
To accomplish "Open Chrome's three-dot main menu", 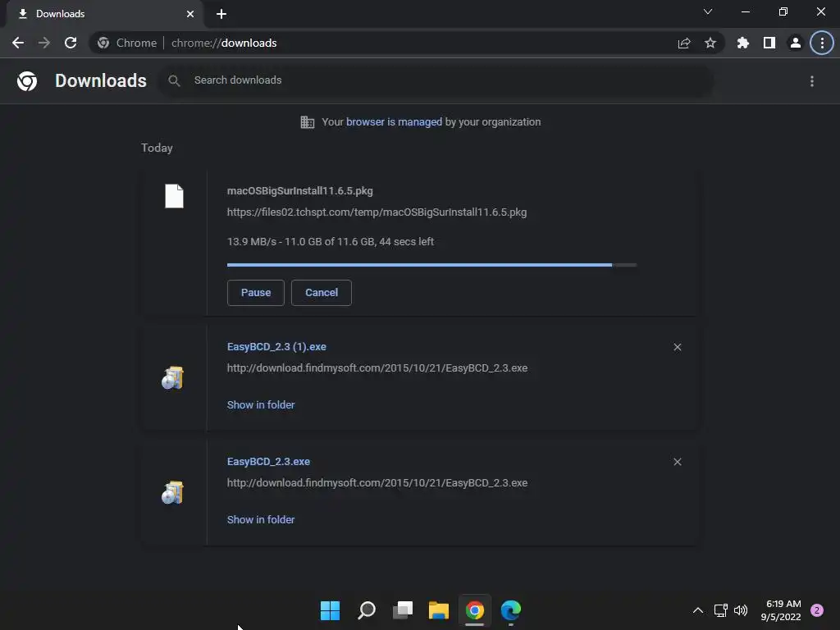I will coord(822,43).
